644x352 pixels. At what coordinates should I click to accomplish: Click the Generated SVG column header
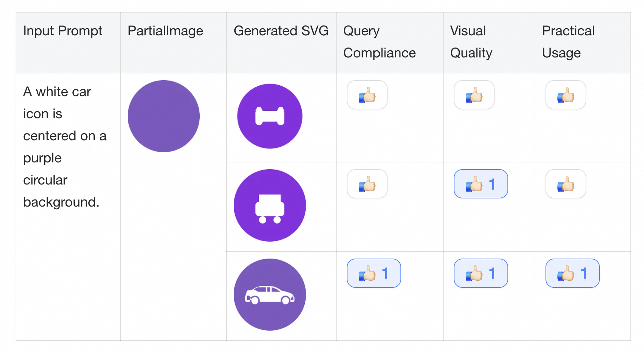tap(281, 31)
